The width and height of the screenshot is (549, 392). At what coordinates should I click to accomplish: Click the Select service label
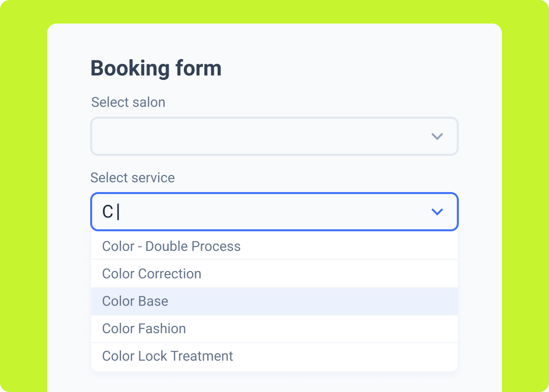[132, 178]
